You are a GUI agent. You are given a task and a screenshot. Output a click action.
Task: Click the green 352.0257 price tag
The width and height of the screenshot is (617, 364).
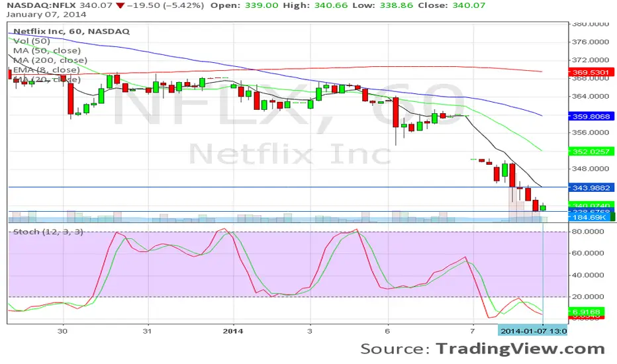pos(591,152)
